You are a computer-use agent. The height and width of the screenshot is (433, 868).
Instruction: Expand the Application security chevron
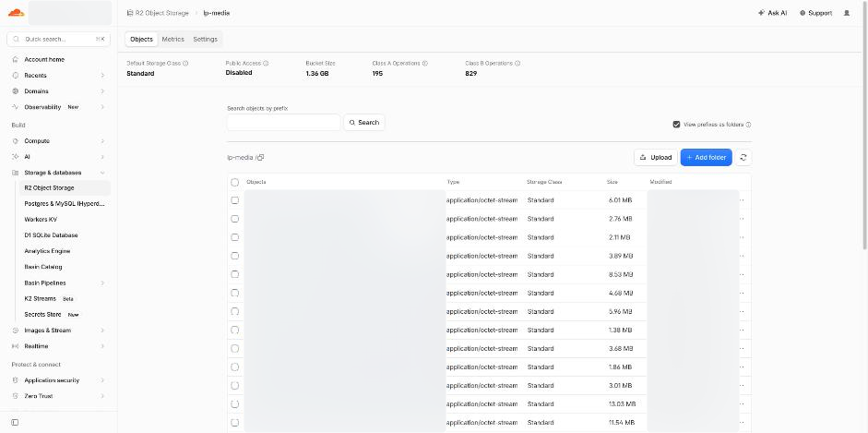102,380
